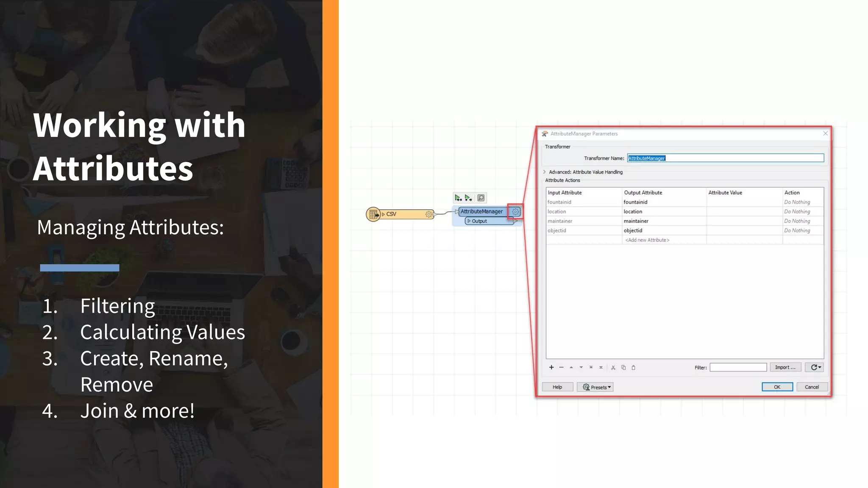The height and width of the screenshot is (488, 868).
Task: Click the copy icon in attribute toolbar
Action: click(623, 367)
